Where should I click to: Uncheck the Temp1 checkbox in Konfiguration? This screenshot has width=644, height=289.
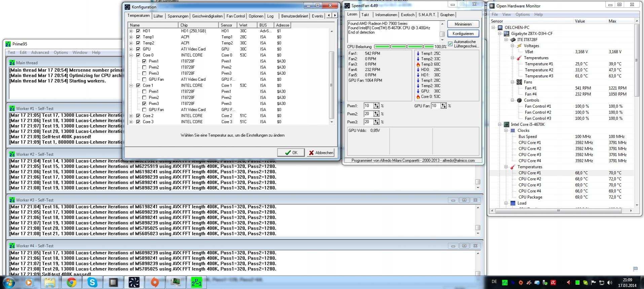pos(138,37)
